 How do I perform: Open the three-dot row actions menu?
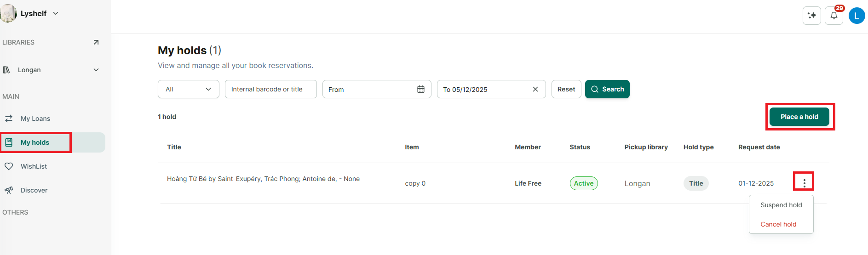coord(804,183)
